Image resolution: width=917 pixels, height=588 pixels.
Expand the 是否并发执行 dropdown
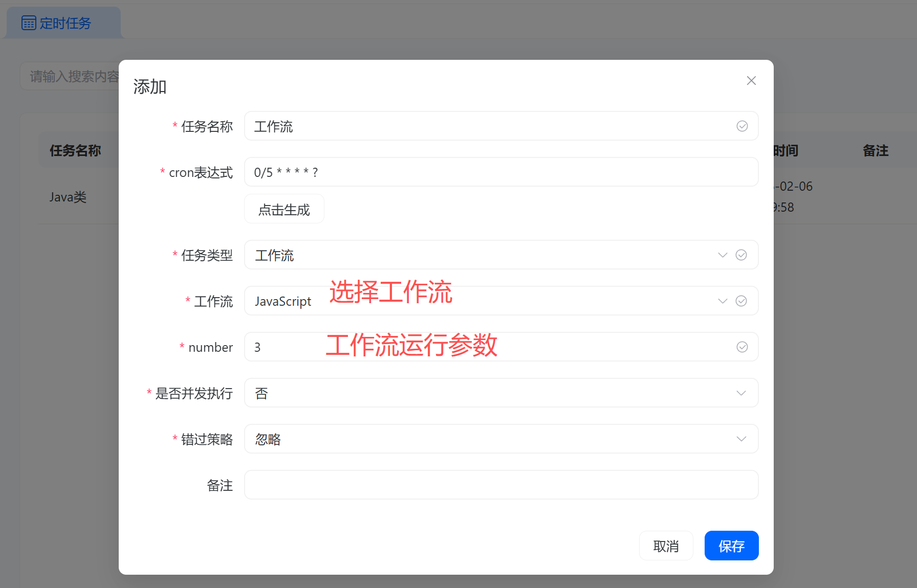click(741, 393)
